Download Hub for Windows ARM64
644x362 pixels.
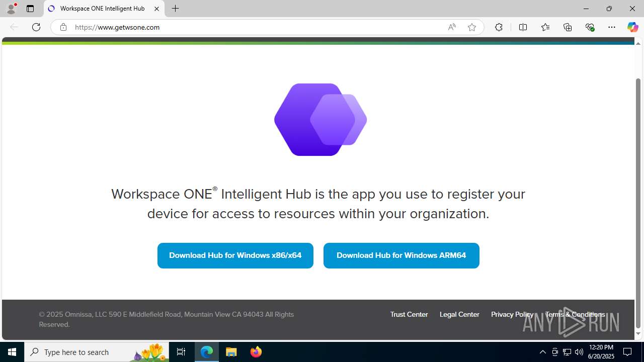pos(401,255)
